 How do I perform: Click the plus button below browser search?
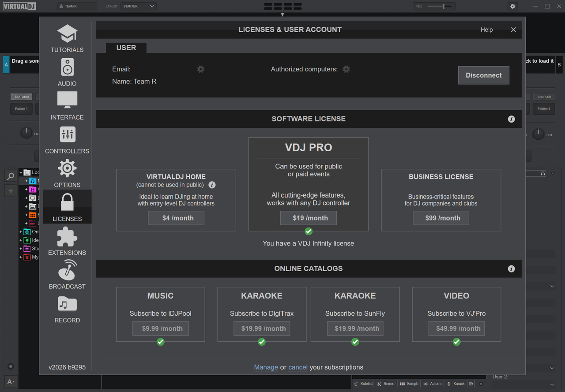(x=11, y=191)
